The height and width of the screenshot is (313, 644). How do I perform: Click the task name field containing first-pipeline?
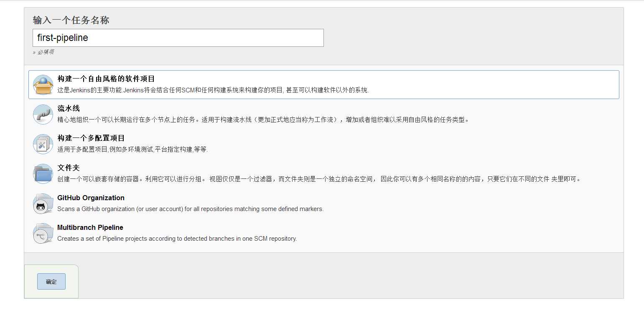[x=178, y=38]
